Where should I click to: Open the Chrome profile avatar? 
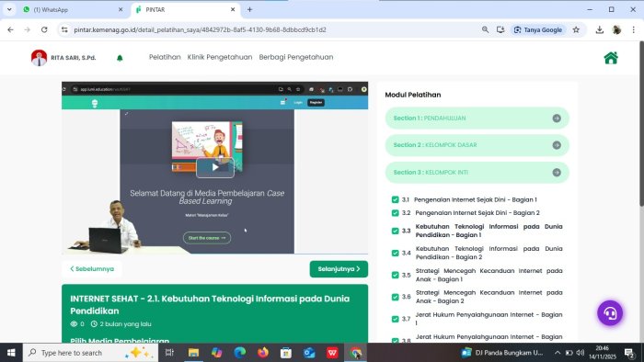616,29
